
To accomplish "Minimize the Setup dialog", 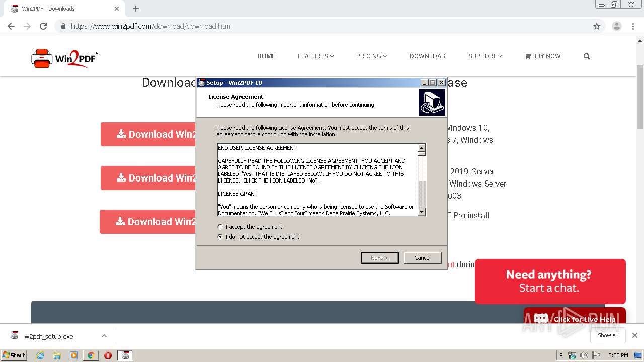I will pos(424,83).
